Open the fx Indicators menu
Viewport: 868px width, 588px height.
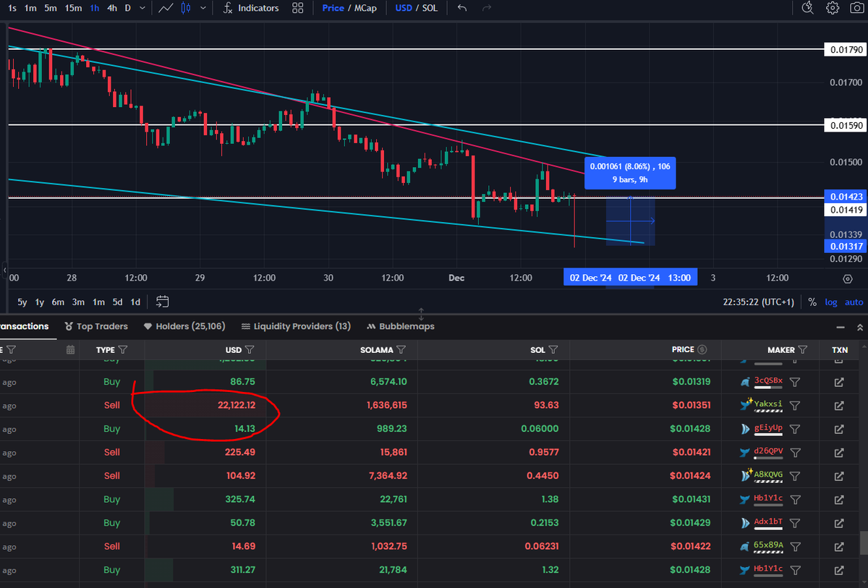250,8
